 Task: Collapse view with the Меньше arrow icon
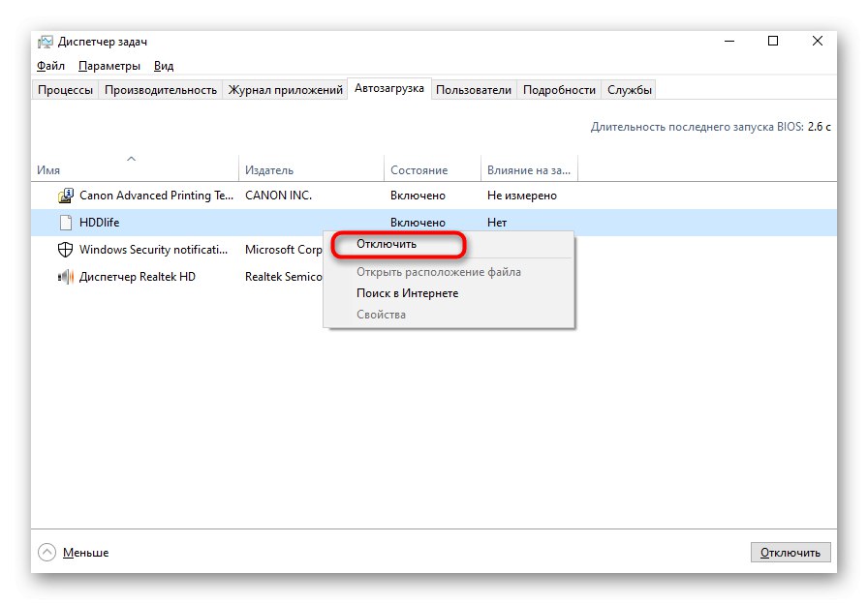pos(47,552)
